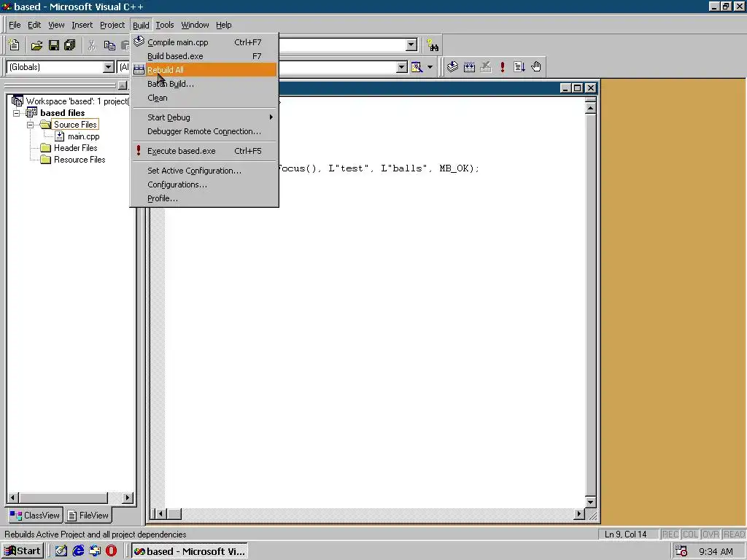Collapse the 'based files' project node

[16, 113]
